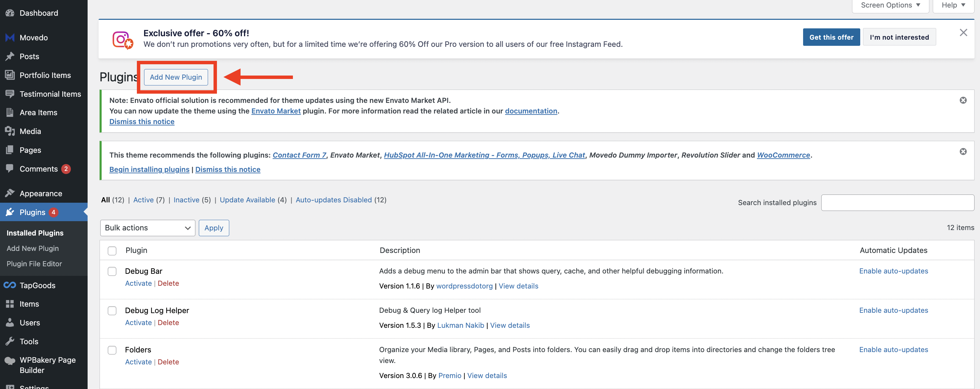The width and height of the screenshot is (980, 389).
Task: Click the Posts pushpin icon
Action: (10, 56)
